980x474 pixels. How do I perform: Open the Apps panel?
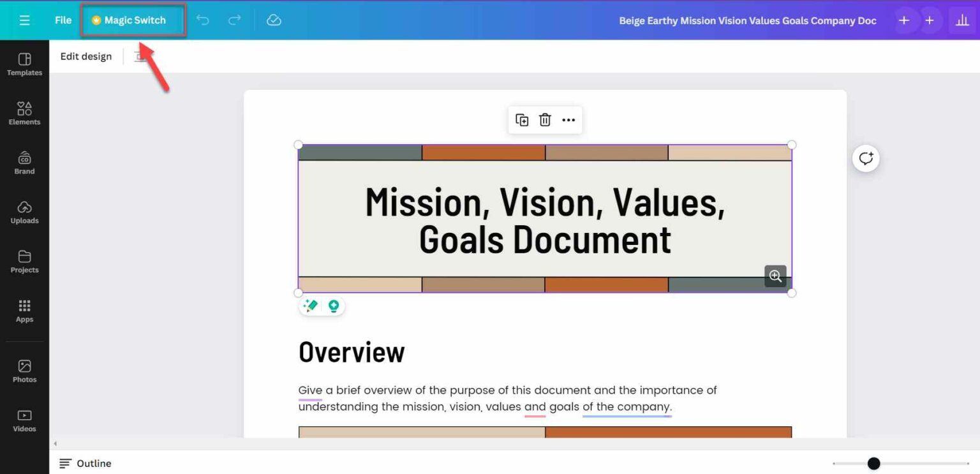(x=24, y=311)
